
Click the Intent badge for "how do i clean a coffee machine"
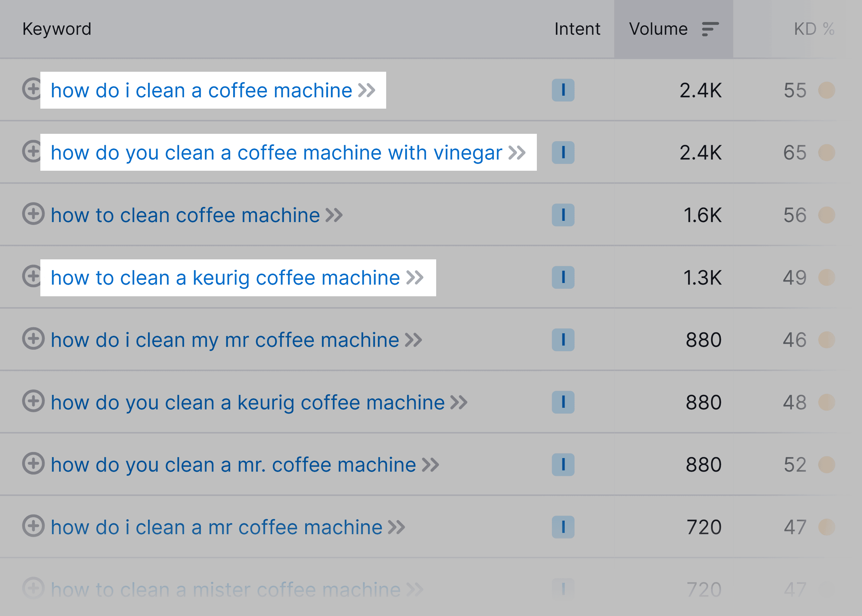pos(563,90)
